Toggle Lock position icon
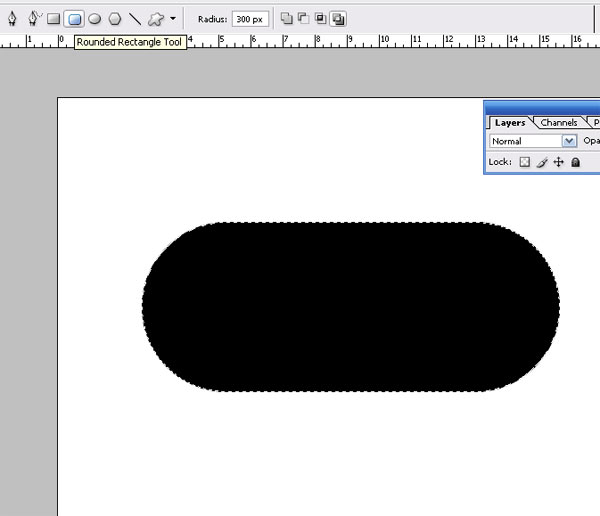 [x=559, y=162]
